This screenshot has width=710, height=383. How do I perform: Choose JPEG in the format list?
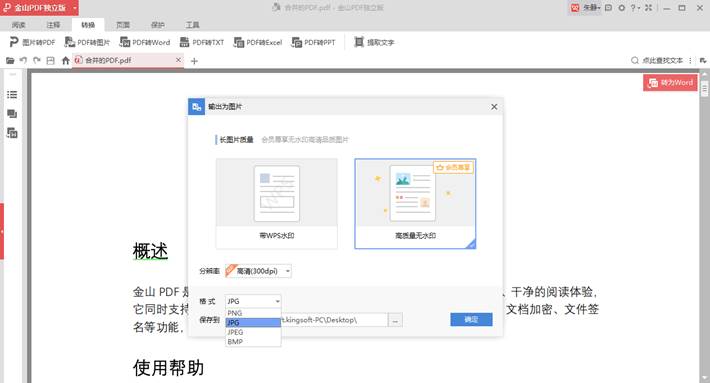[253, 332]
